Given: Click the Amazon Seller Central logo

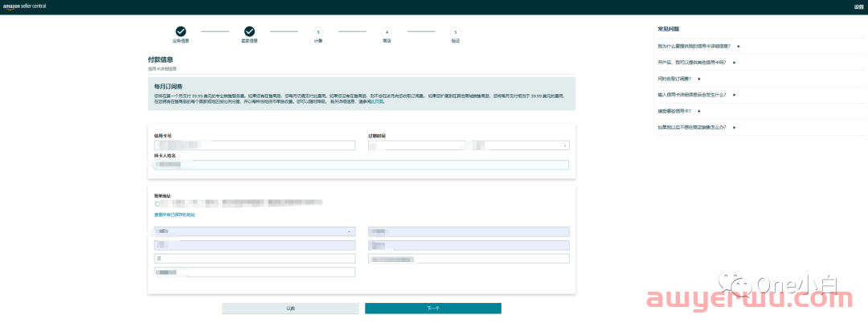Looking at the screenshot, I should coord(26,6).
